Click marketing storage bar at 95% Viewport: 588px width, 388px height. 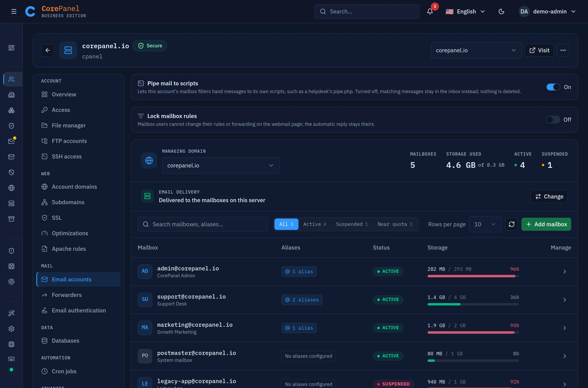tap(473, 333)
